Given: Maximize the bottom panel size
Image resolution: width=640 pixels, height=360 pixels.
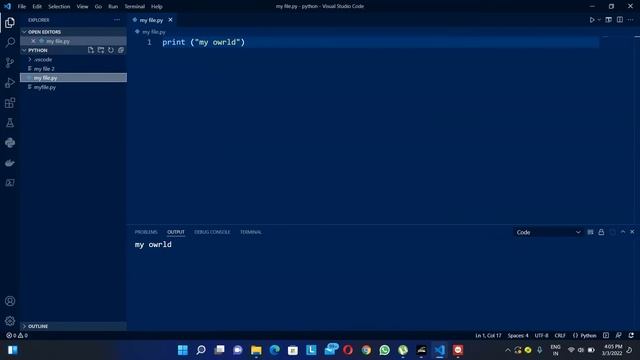Looking at the screenshot, I should pos(623,232).
